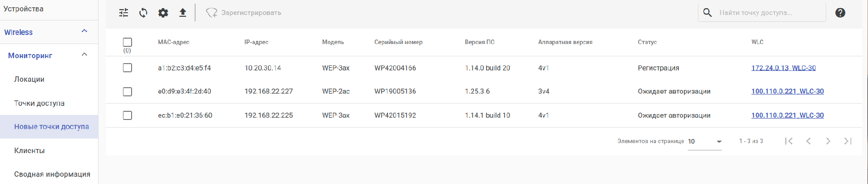868x184 pixels.
Task: Go to the previous page arrow
Action: (809, 141)
